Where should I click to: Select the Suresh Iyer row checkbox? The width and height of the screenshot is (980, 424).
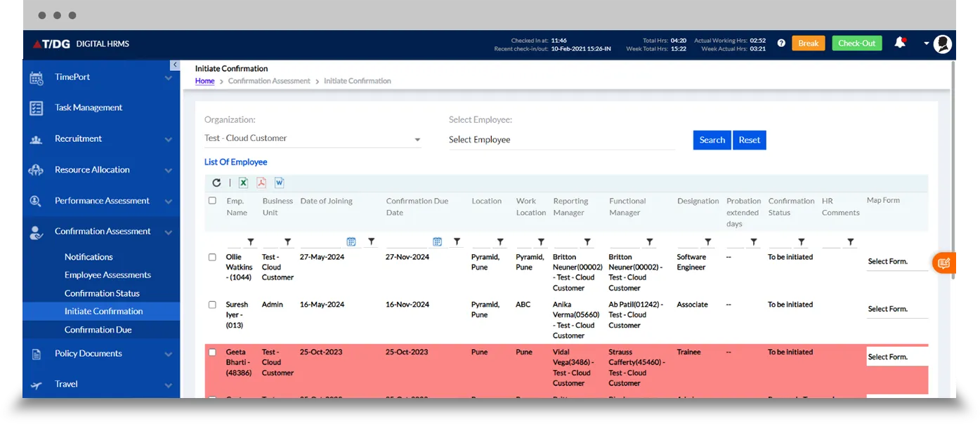tap(212, 305)
